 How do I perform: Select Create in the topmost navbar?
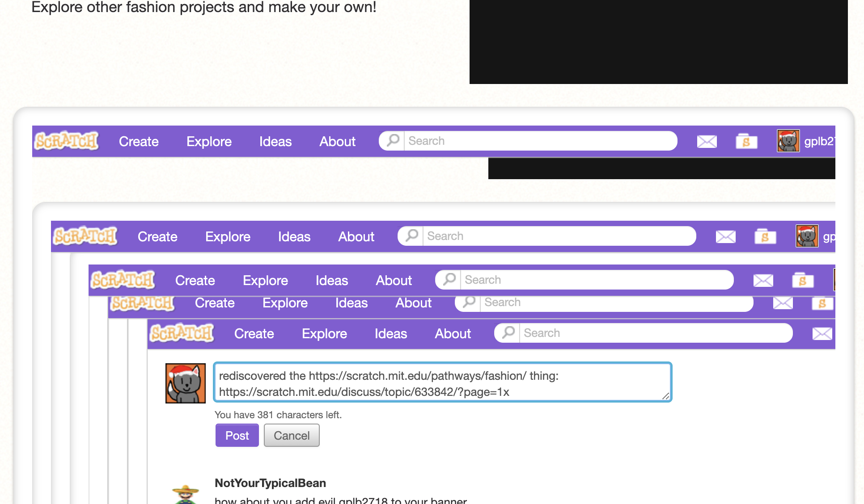point(139,142)
